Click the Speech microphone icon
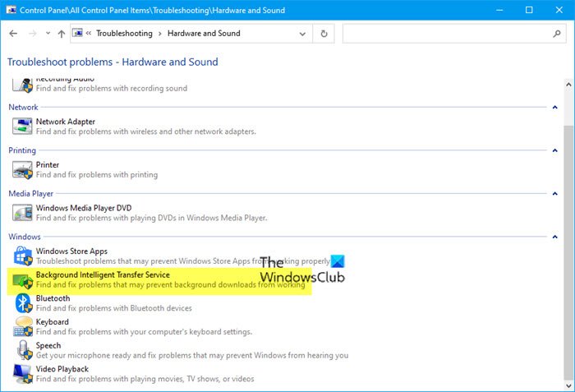 (x=25, y=350)
